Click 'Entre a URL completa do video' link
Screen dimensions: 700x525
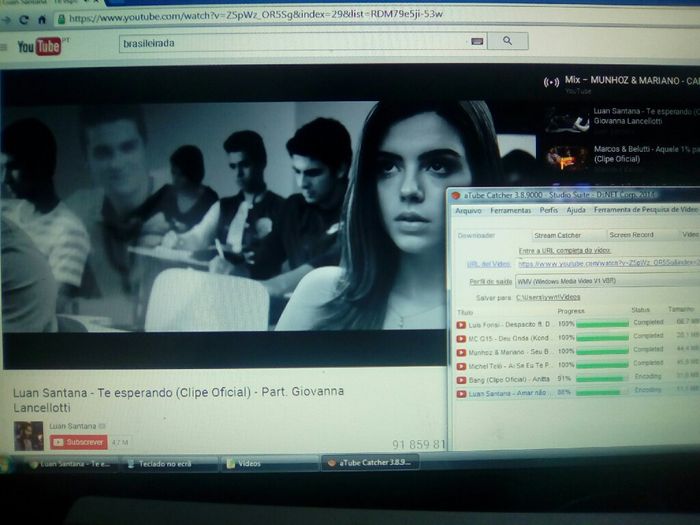tap(565, 250)
